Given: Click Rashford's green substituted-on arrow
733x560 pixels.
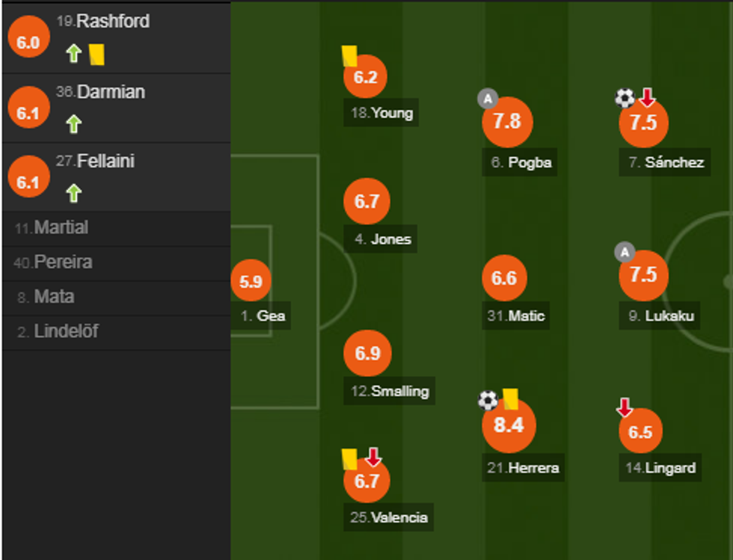Looking at the screenshot, I should click(x=73, y=54).
